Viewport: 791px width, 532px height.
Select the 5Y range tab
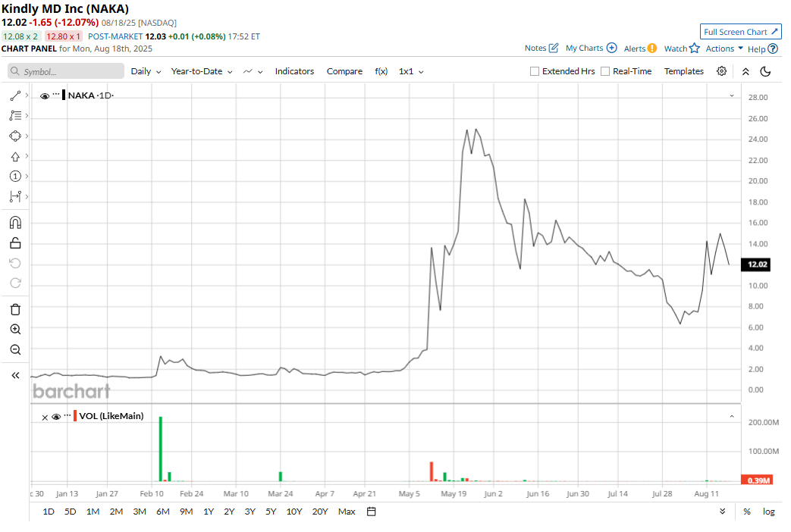click(271, 512)
